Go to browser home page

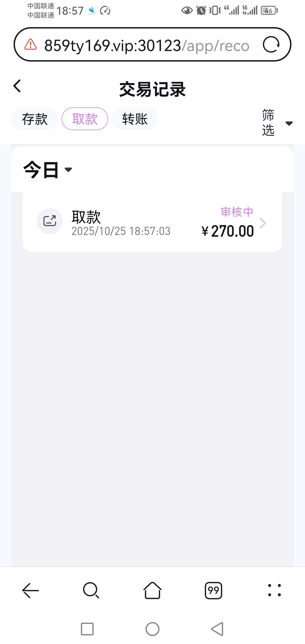tap(152, 590)
